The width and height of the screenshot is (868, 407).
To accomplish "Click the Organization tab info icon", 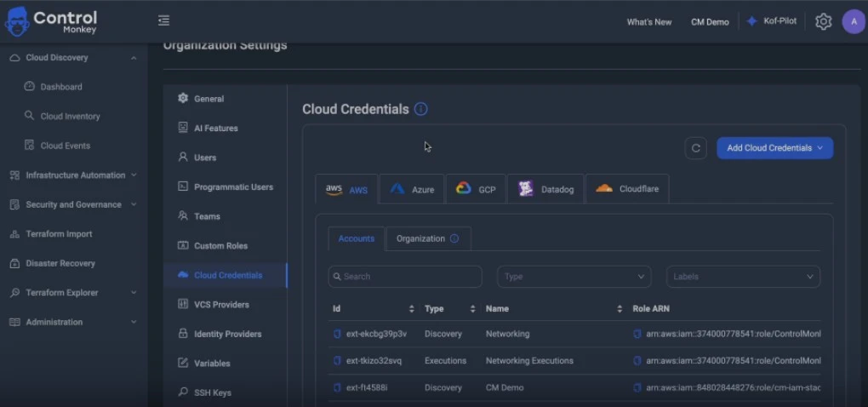I will (x=454, y=238).
